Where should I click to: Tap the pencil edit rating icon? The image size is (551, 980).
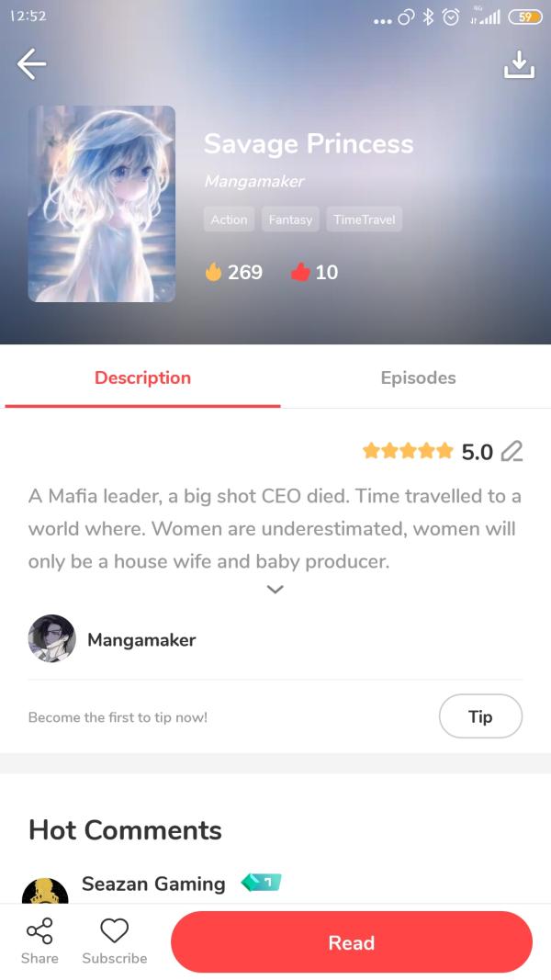pos(512,451)
